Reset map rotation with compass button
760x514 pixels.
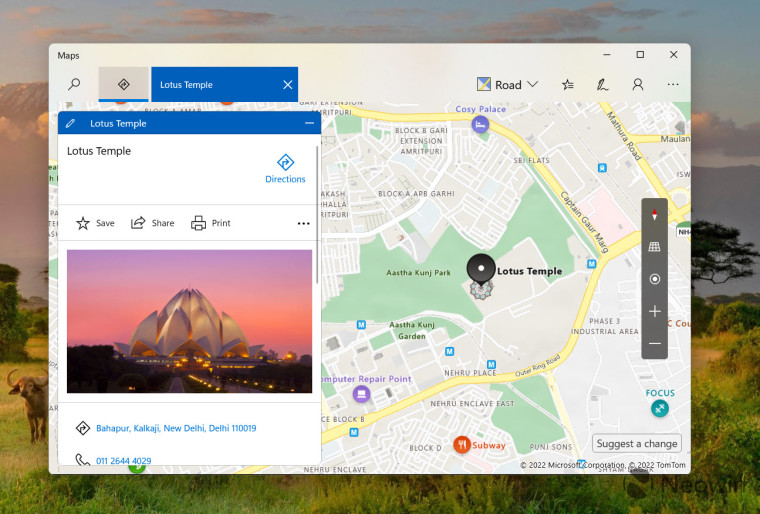point(654,214)
